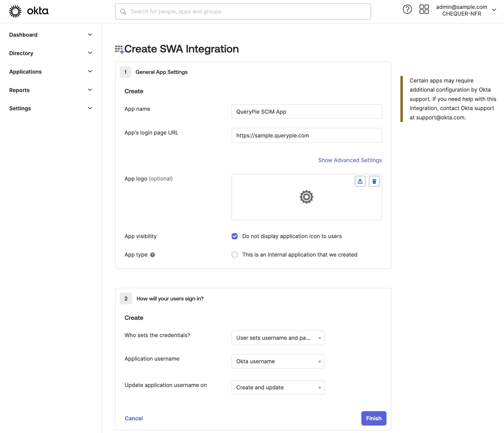Expand the Dashboard menu chevron

point(90,35)
